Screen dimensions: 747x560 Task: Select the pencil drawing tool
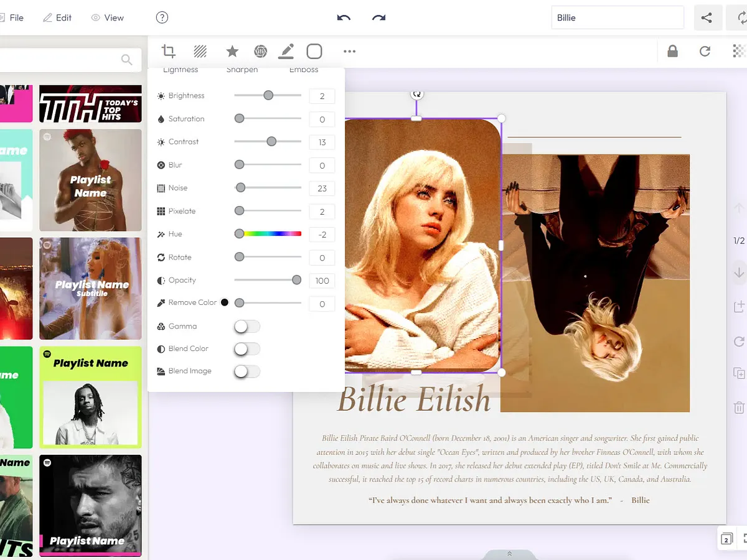[x=286, y=51]
